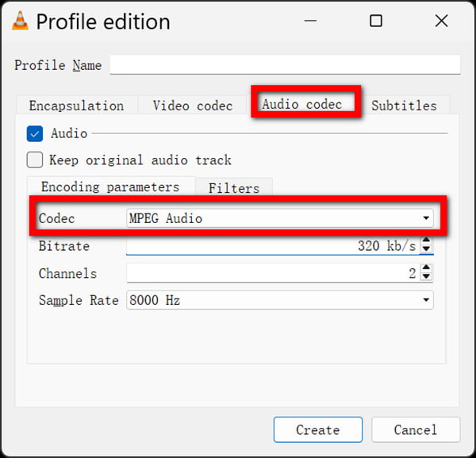Select the Audio codec tab
Image resolution: width=476 pixels, height=458 pixels.
302,104
